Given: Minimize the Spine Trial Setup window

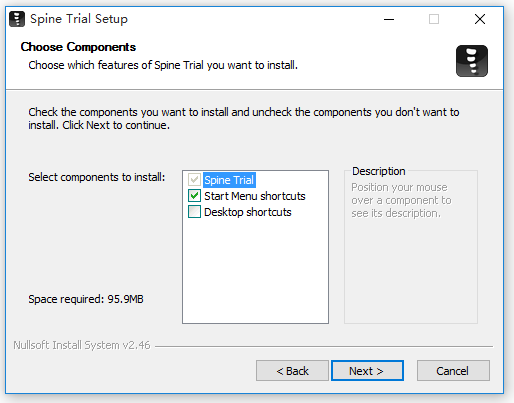Looking at the screenshot, I should tap(389, 19).
